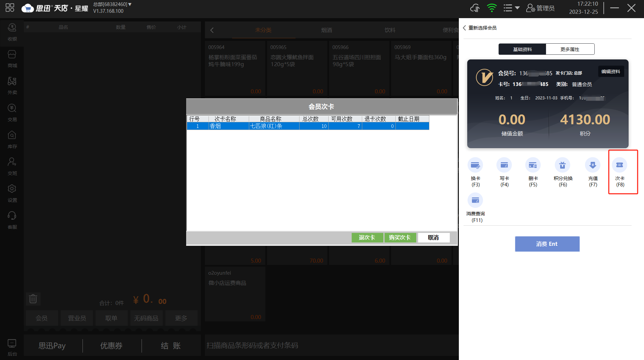
Task: Cancel the 会员次卡 dialog
Action: click(x=433, y=237)
